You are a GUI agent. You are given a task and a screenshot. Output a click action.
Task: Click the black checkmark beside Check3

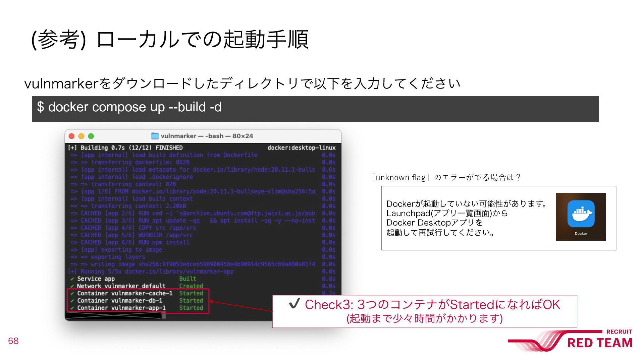294,304
